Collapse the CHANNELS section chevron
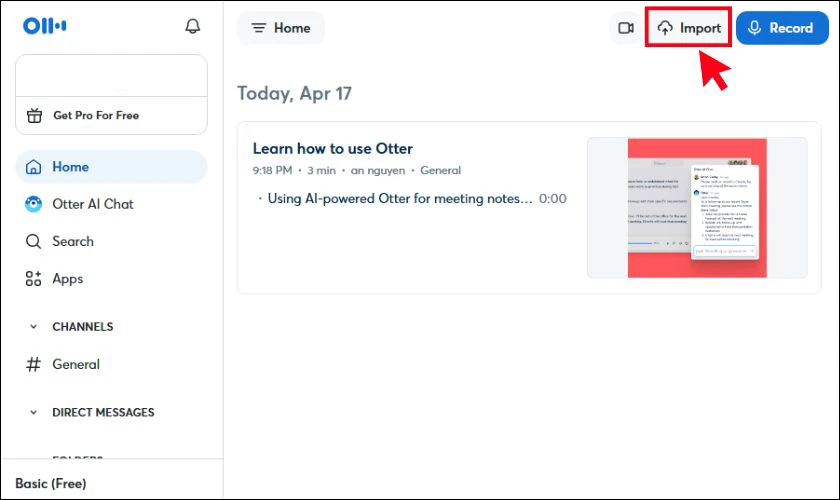 pos(33,326)
